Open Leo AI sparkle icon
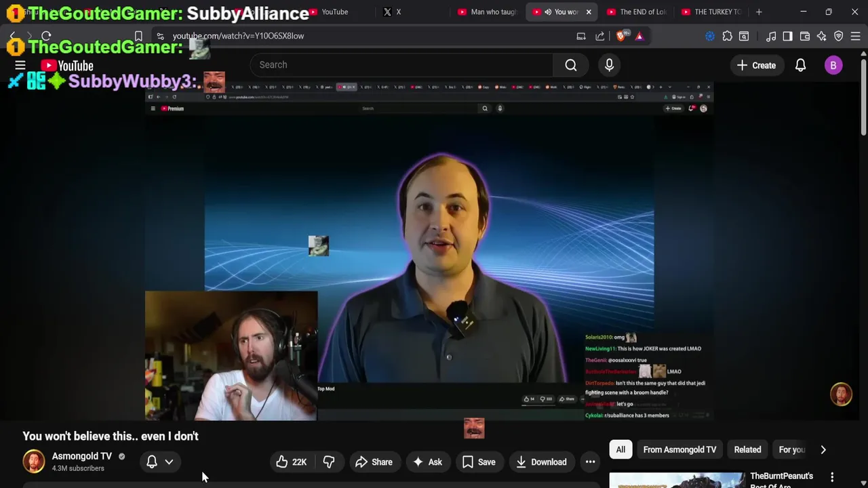The height and width of the screenshot is (488, 868). (822, 36)
